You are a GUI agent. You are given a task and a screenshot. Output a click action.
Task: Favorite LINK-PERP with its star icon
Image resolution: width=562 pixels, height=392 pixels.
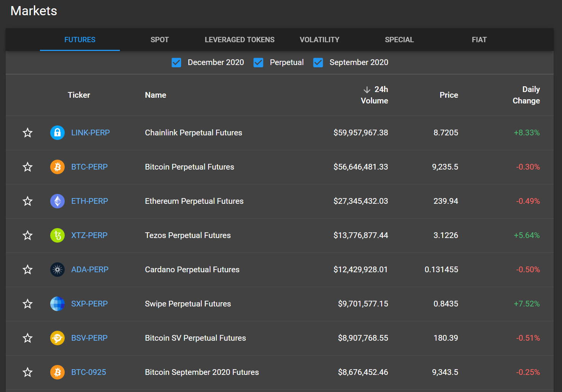click(x=27, y=133)
